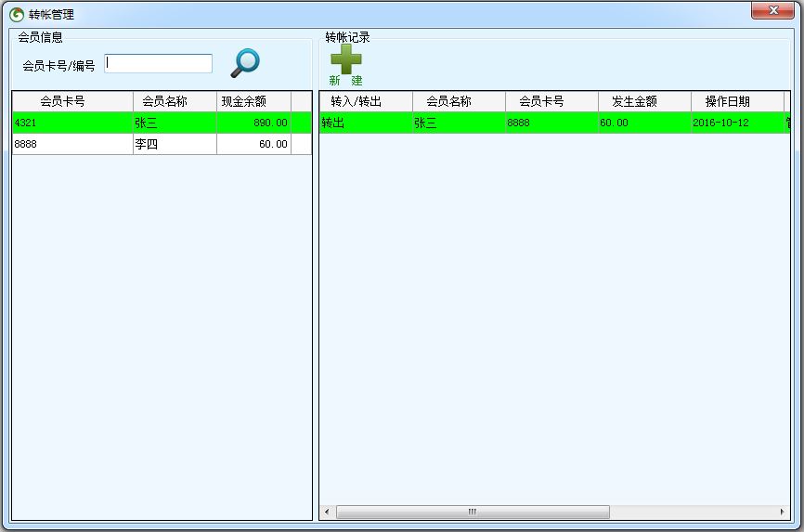804x532 pixels.
Task: Select the 李四 member name cell
Action: pyautogui.click(x=175, y=144)
